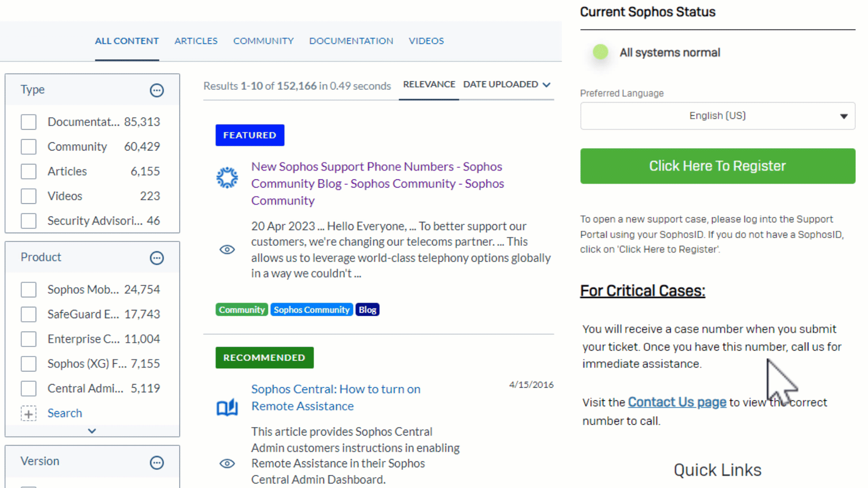Switch to the ARTICLES tab

pyautogui.click(x=196, y=41)
